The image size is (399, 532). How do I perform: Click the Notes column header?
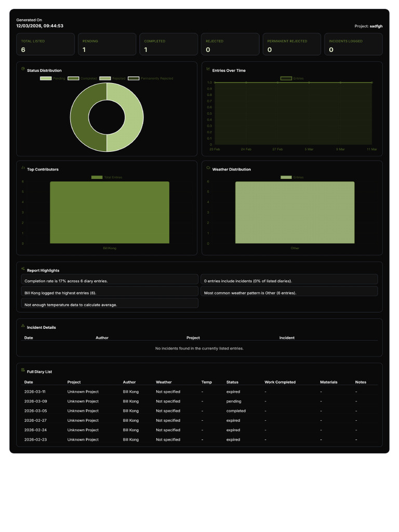(x=361, y=382)
